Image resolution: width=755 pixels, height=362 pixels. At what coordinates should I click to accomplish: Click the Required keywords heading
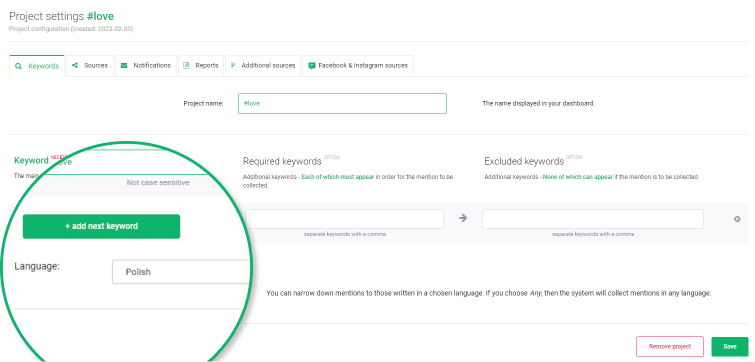click(282, 161)
